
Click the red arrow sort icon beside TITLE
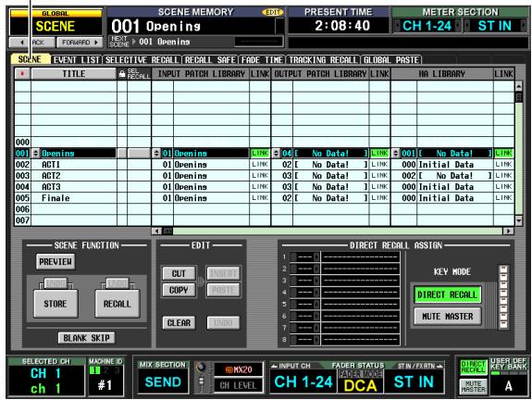click(x=22, y=74)
